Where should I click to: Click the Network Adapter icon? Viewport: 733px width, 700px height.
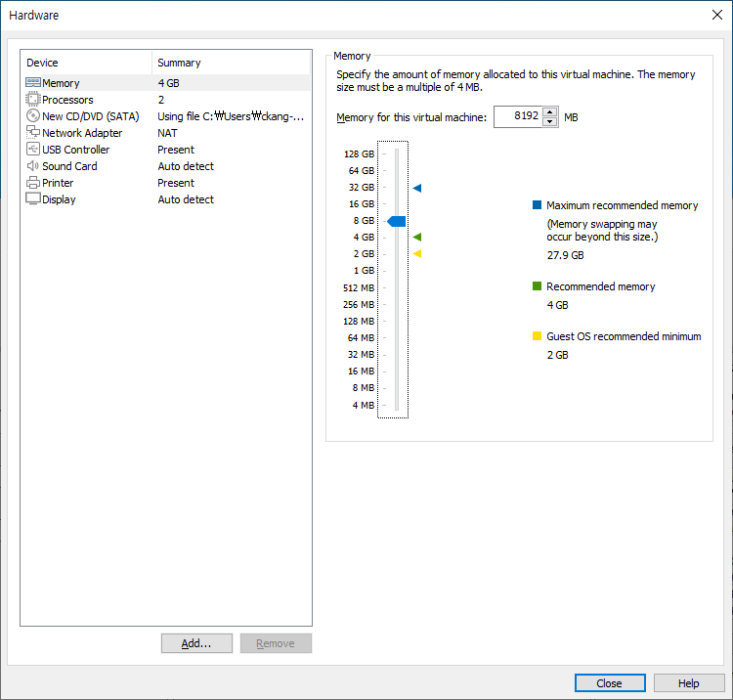click(x=33, y=132)
